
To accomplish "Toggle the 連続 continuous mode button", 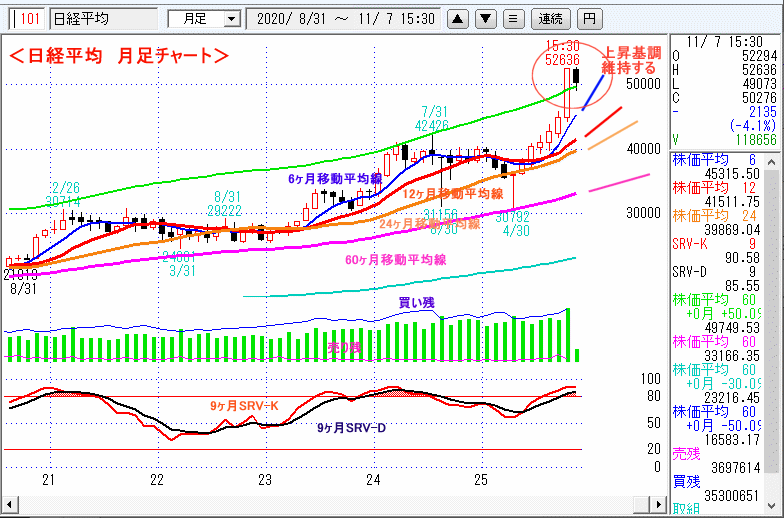I will pos(551,18).
